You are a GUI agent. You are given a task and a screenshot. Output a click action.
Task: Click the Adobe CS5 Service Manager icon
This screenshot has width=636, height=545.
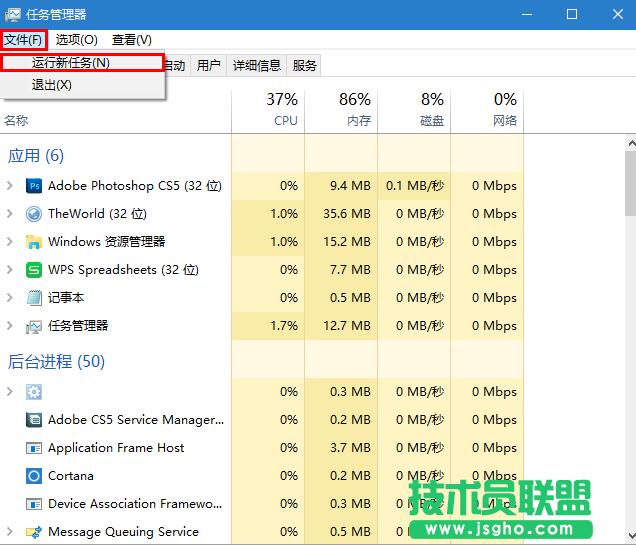point(34,420)
